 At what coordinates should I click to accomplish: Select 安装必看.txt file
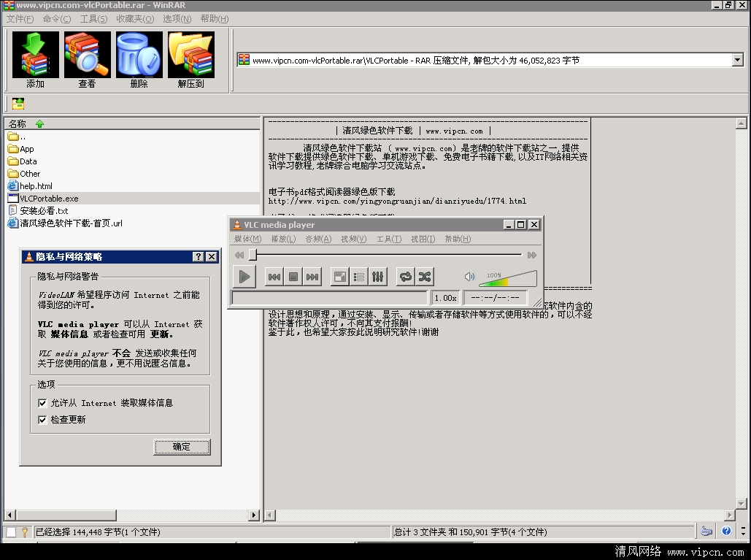pos(38,211)
